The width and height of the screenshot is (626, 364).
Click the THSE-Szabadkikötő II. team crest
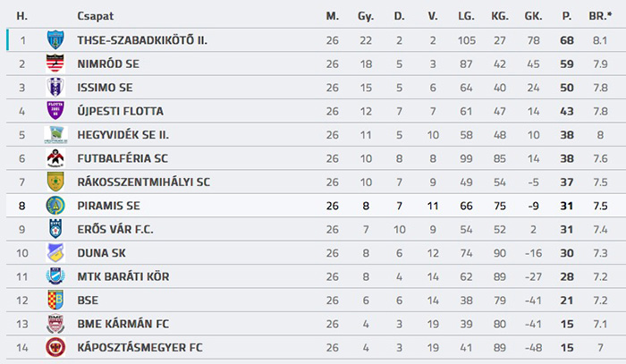[x=55, y=40]
